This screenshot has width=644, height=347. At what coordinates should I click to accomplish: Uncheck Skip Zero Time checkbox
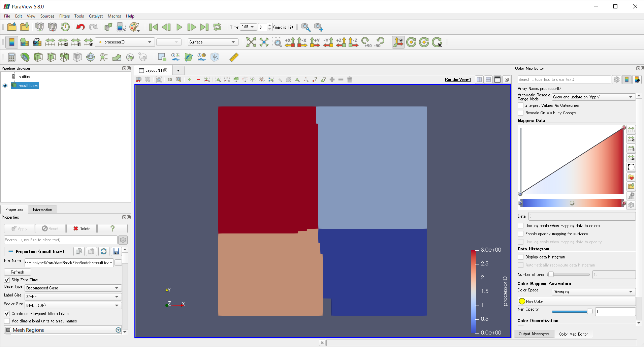(x=7, y=280)
